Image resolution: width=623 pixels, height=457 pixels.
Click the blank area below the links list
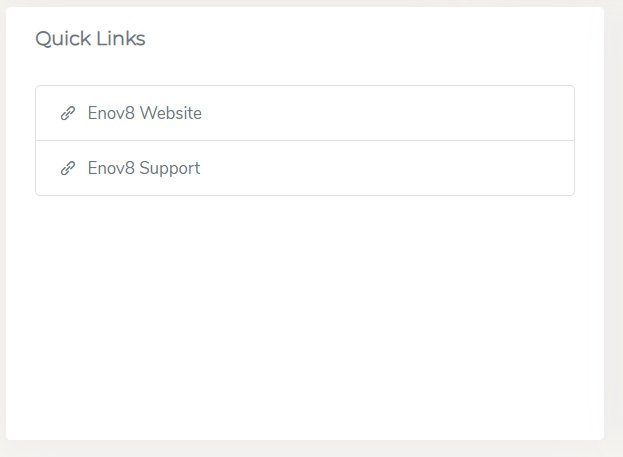click(304, 310)
